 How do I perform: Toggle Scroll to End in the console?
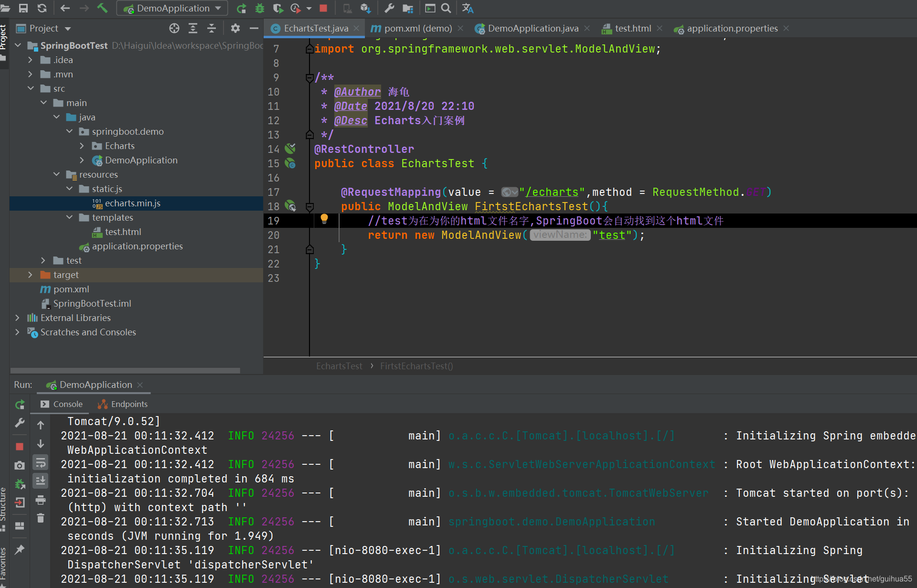point(41,481)
